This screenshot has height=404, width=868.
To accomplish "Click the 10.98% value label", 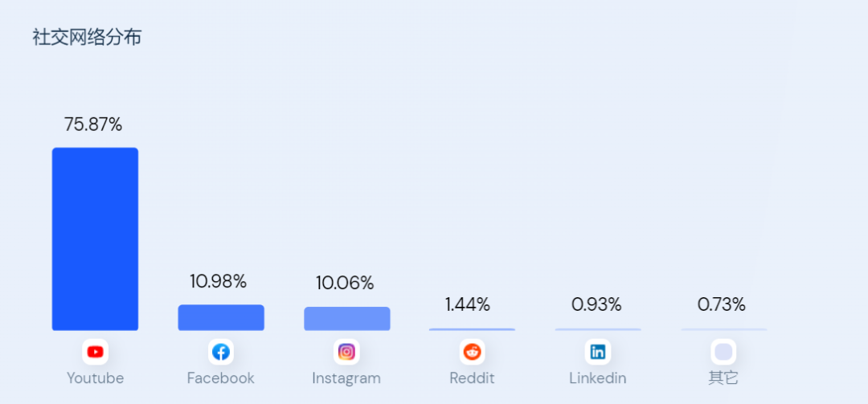I will pos(219,281).
